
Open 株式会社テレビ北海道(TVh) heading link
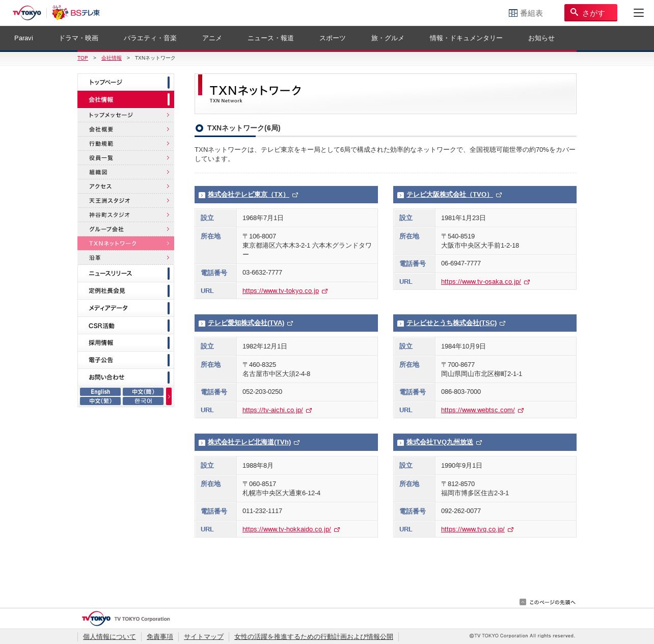[x=249, y=442]
